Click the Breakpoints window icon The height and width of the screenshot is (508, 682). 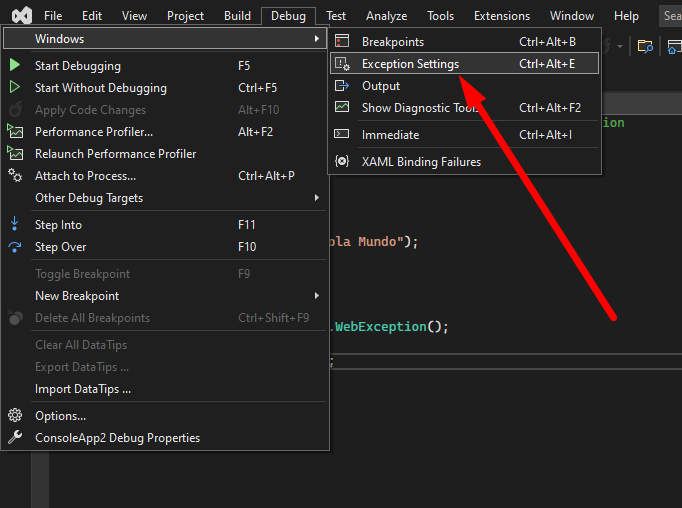[342, 42]
